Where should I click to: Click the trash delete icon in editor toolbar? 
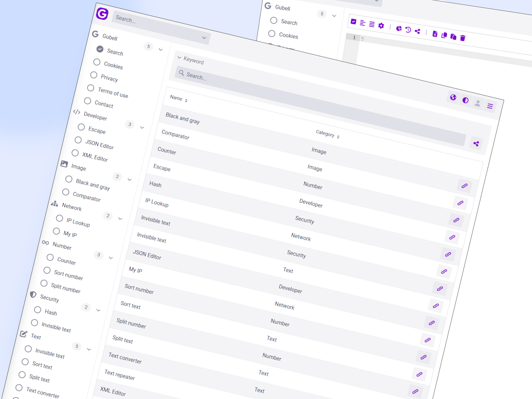coord(462,38)
